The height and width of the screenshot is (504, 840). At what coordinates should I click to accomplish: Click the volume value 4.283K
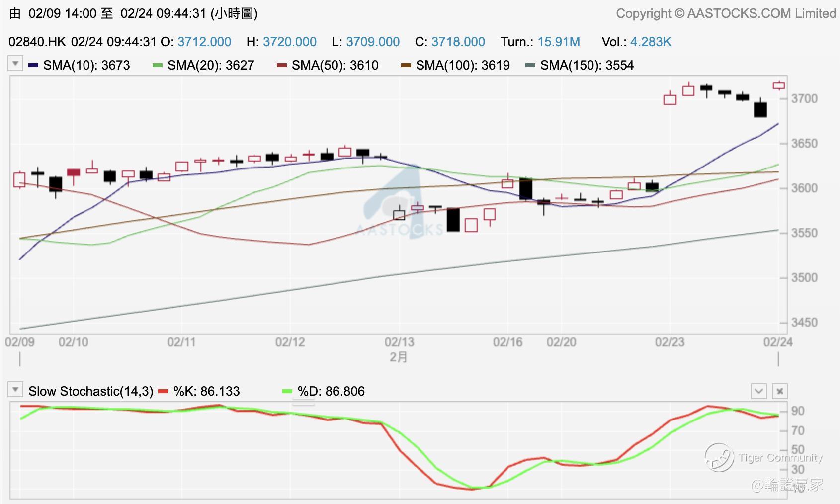[x=651, y=42]
